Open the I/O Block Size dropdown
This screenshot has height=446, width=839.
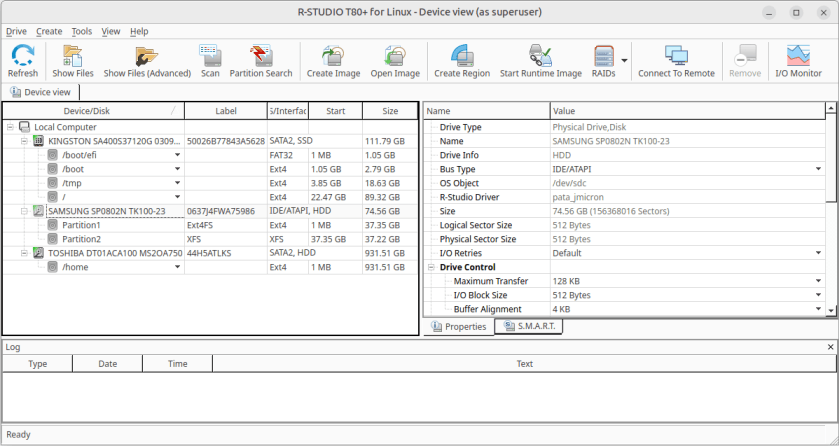point(818,295)
